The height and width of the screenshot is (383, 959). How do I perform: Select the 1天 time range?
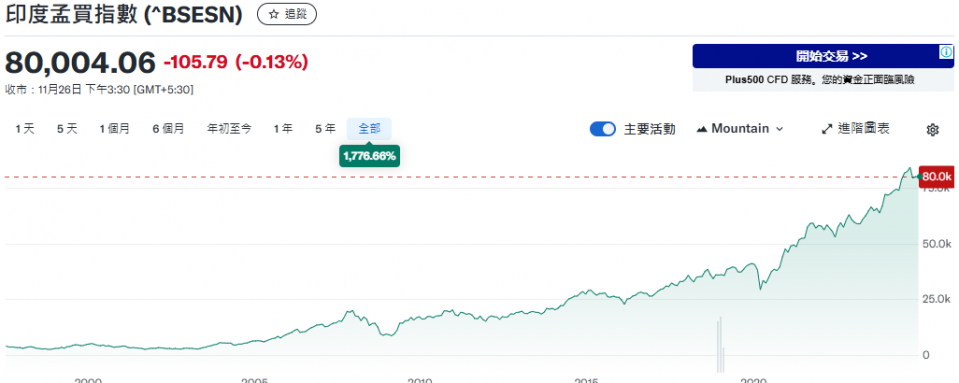tap(25, 129)
